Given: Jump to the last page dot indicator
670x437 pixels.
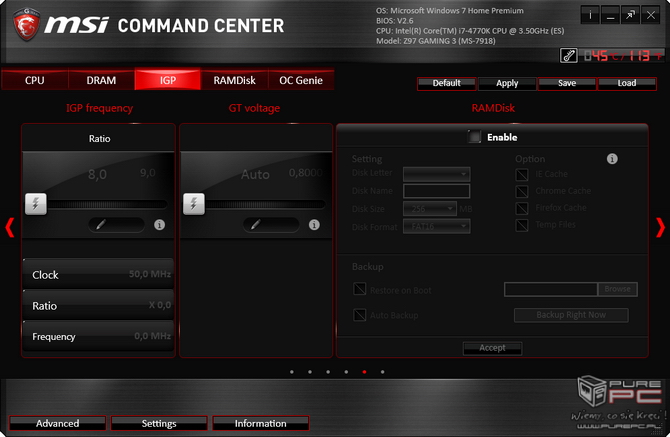Looking at the screenshot, I should (382, 372).
